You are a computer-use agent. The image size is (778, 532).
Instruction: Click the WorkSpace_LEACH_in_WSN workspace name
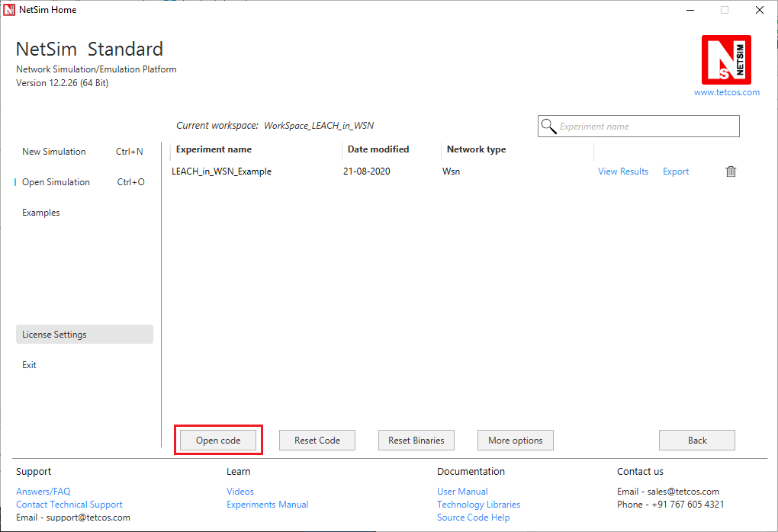coord(319,126)
